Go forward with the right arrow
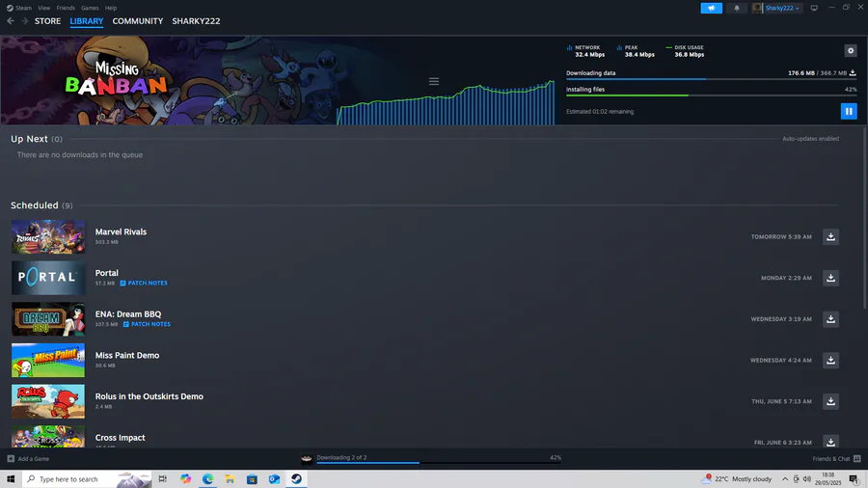The height and width of the screenshot is (488, 868). click(x=24, y=21)
